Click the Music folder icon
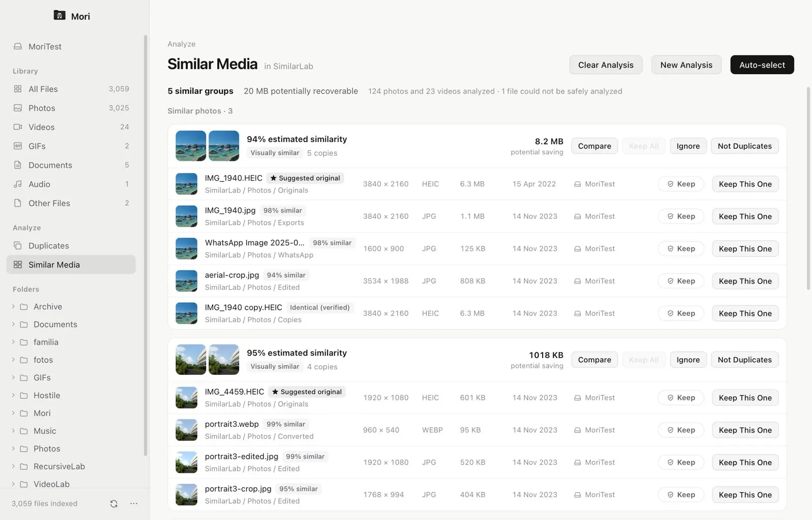The width and height of the screenshot is (812, 520). 24,431
